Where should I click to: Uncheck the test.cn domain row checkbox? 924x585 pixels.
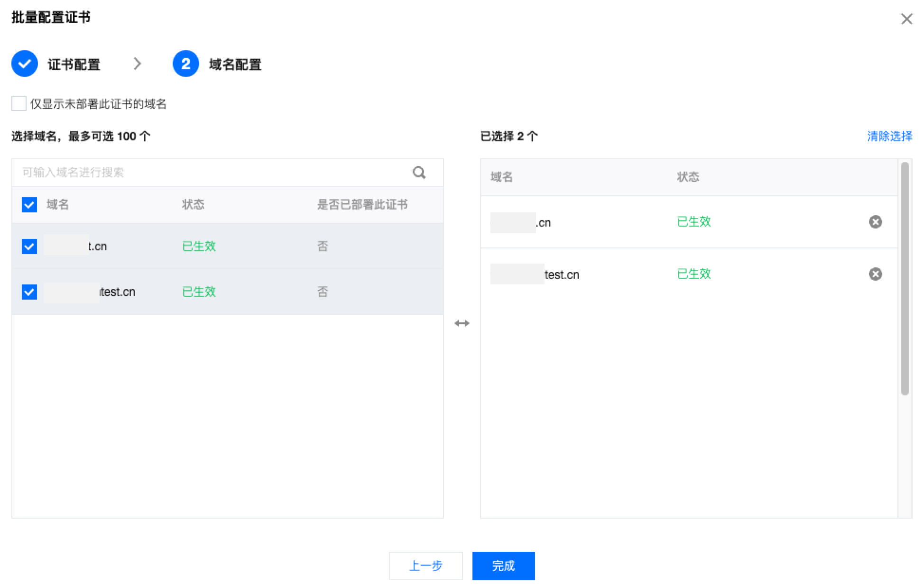pos(29,292)
